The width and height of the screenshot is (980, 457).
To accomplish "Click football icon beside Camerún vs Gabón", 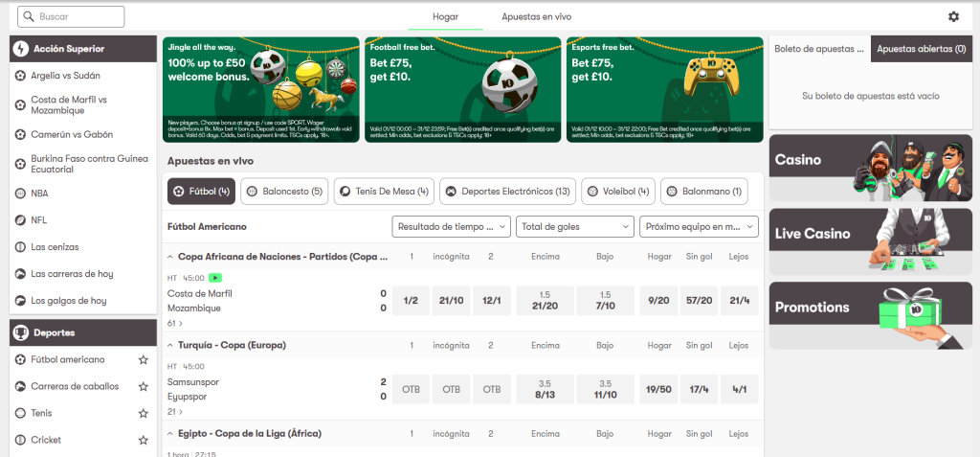I will click(21, 134).
